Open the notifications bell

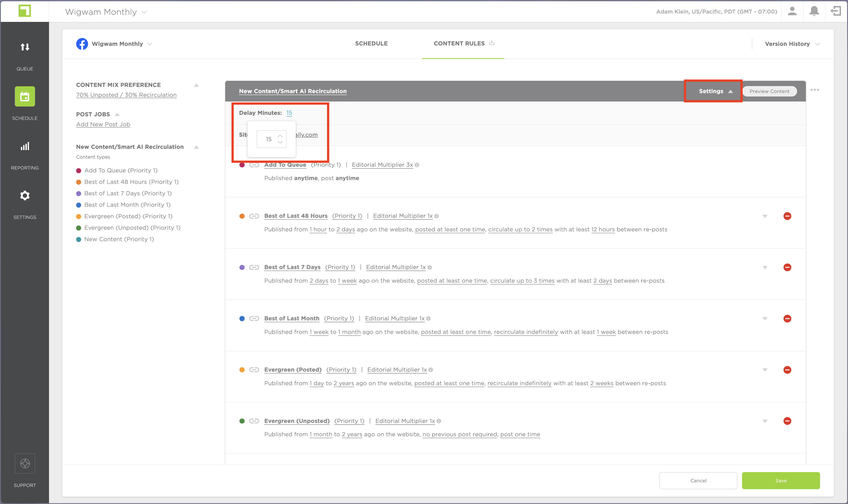coord(814,11)
